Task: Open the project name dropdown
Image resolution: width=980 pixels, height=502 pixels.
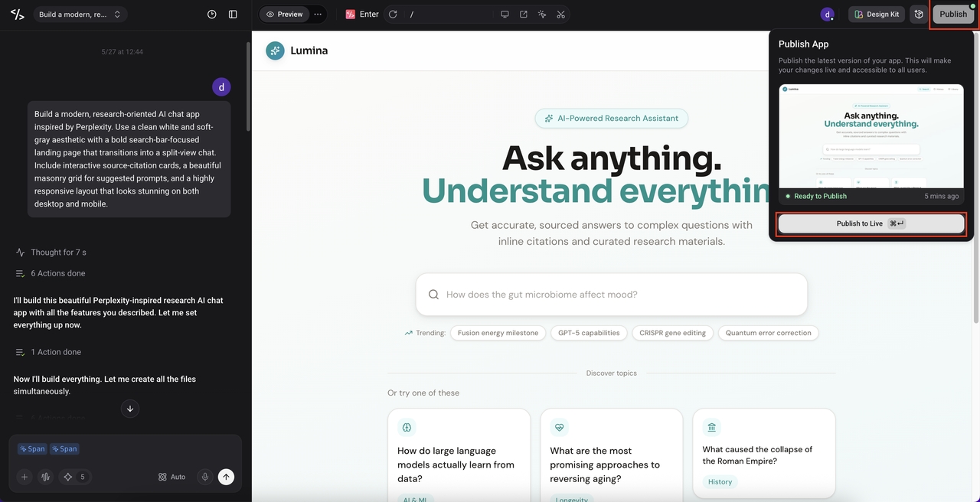Action: (80, 15)
